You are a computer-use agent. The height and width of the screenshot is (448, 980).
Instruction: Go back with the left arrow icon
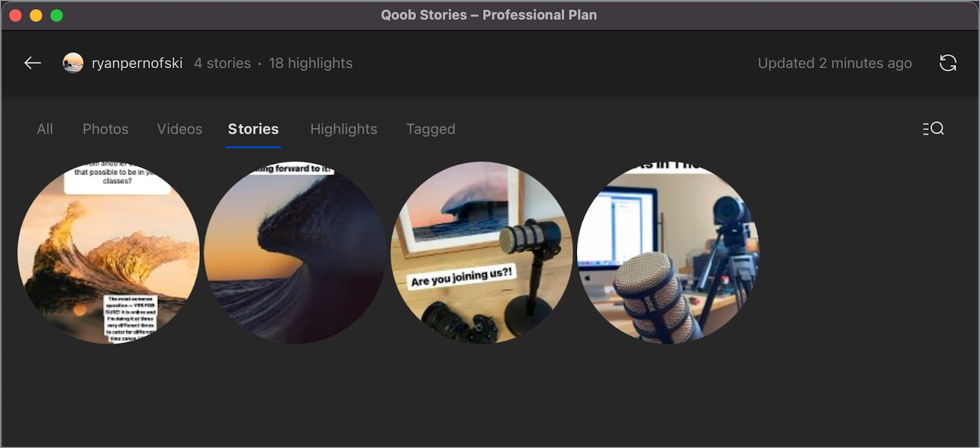pos(32,63)
